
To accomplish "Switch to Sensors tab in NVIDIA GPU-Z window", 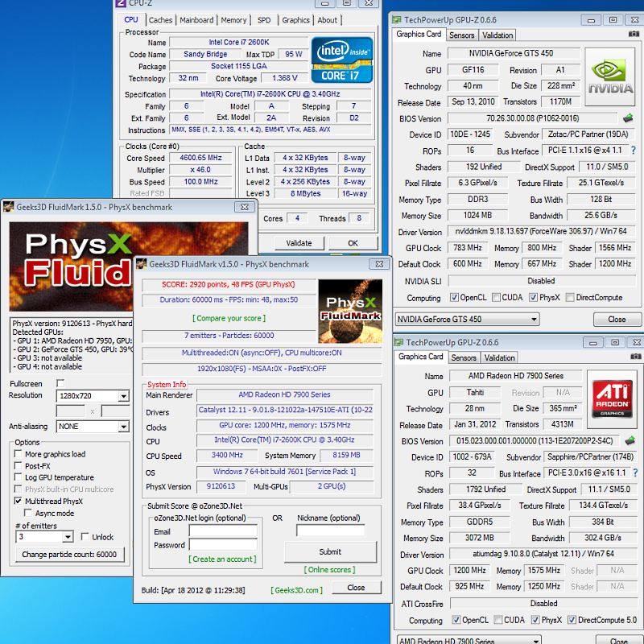I will pos(461,35).
